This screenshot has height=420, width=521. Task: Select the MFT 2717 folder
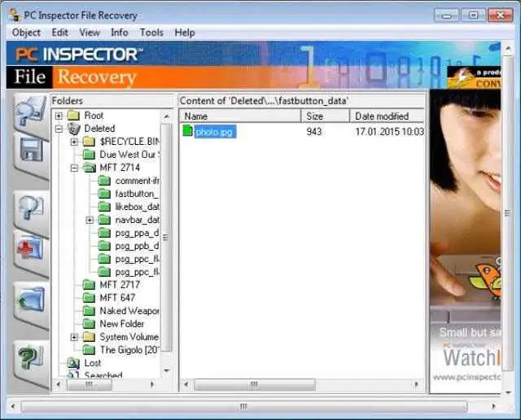point(120,285)
